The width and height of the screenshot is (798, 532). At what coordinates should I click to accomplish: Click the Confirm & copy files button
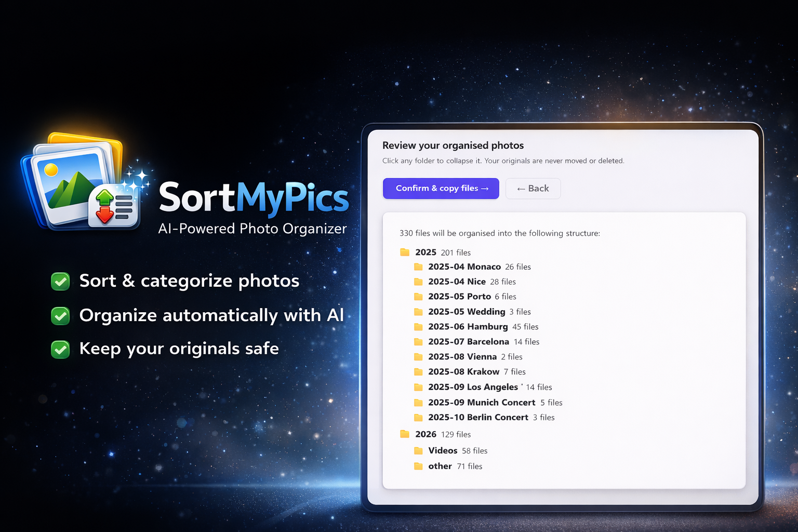point(441,188)
